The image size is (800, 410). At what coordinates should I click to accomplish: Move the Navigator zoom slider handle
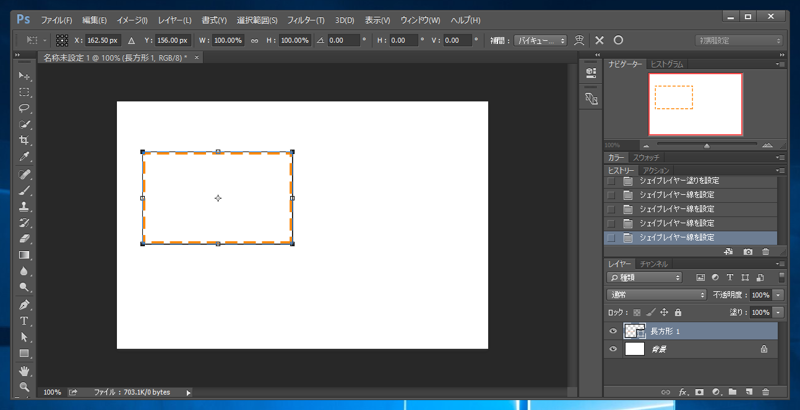coord(707,146)
